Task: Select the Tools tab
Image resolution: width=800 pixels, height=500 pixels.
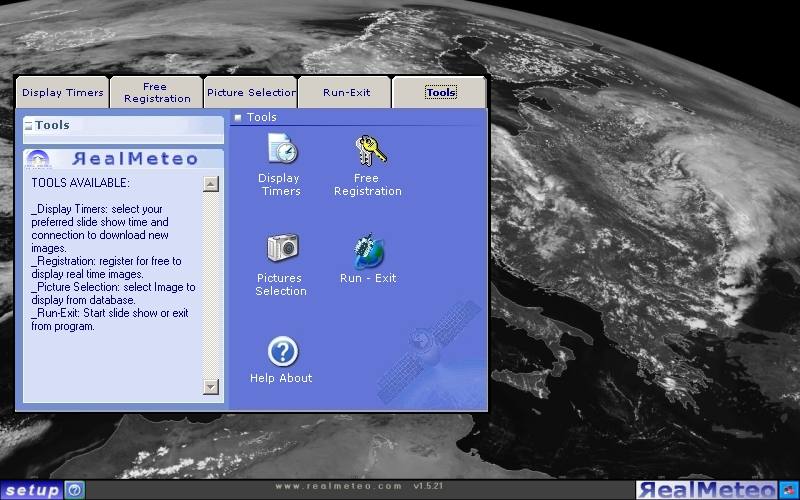Action: tap(439, 92)
